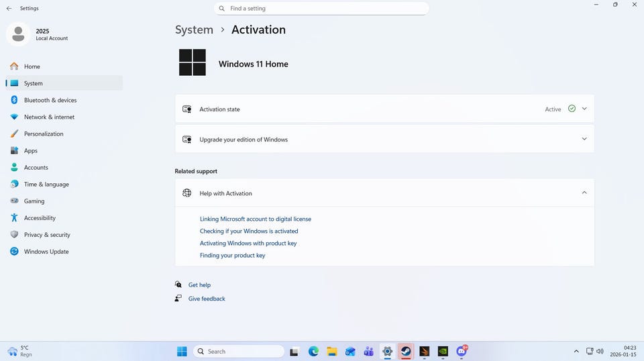This screenshot has height=361, width=644.
Task: Click the Find a setting search box
Action: pyautogui.click(x=322, y=9)
